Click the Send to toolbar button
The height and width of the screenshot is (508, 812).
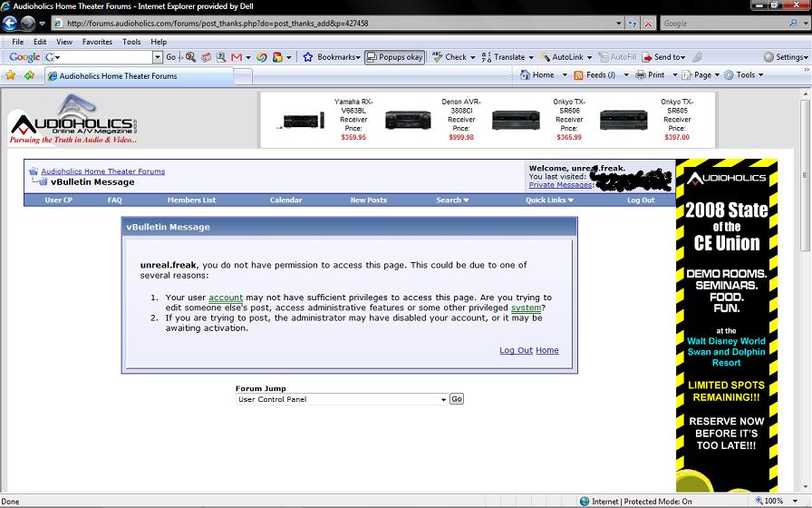click(x=664, y=57)
